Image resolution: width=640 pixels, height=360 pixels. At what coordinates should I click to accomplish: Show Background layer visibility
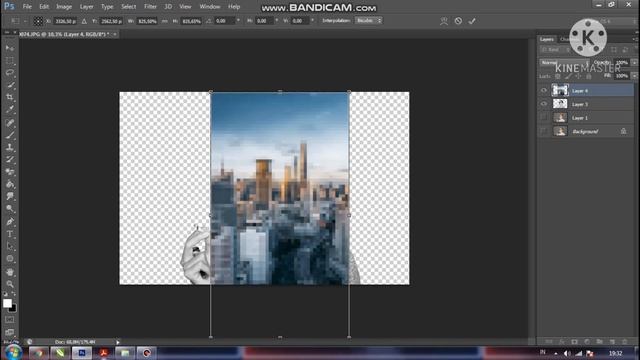tap(544, 131)
